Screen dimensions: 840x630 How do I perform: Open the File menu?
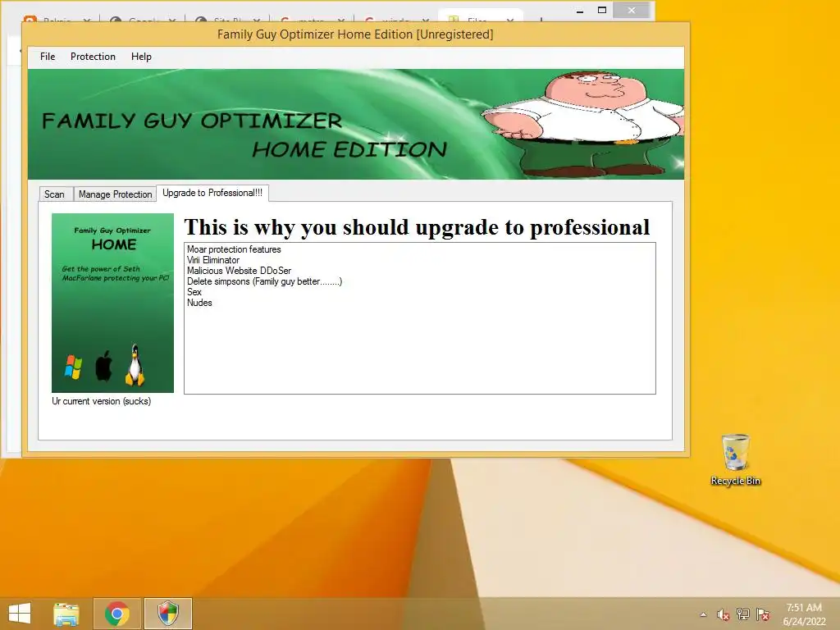[x=47, y=57]
